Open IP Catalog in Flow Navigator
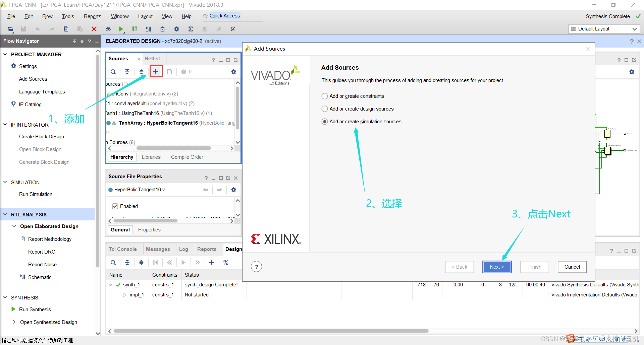Viewport: 644px width, 345px height. click(30, 105)
